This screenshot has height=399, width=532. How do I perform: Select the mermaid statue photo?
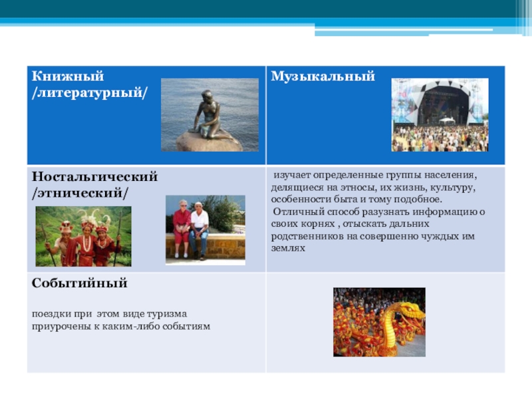[x=209, y=114]
